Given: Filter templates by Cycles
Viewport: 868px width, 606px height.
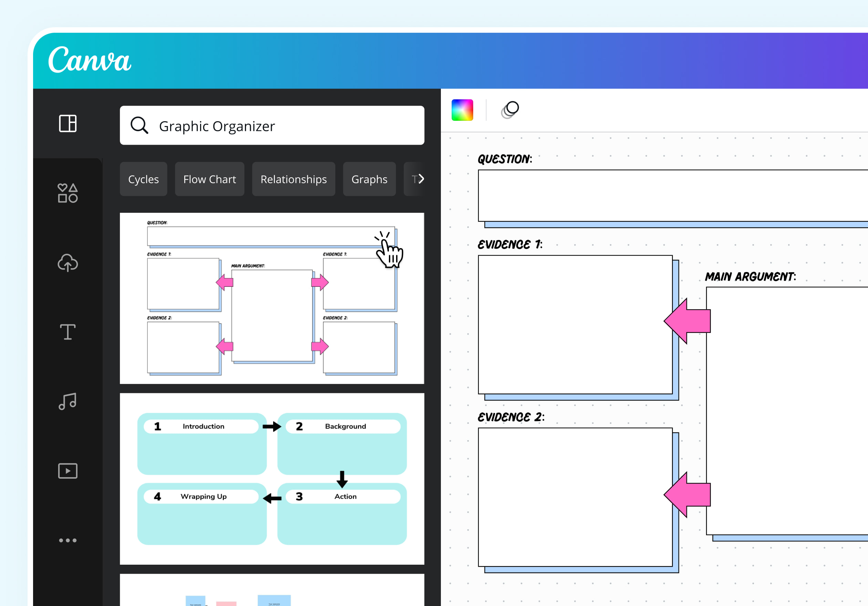Looking at the screenshot, I should click(x=143, y=179).
